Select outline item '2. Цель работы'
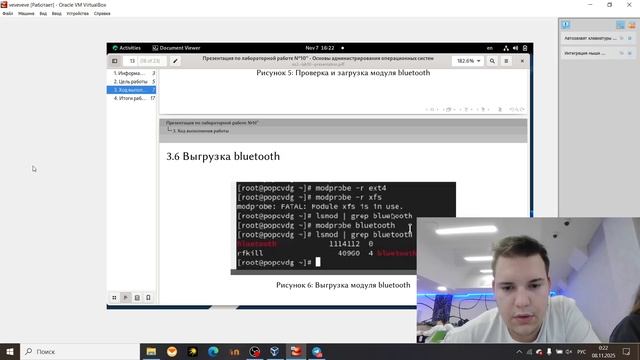Viewport: 640px width, 360px height. (x=131, y=82)
